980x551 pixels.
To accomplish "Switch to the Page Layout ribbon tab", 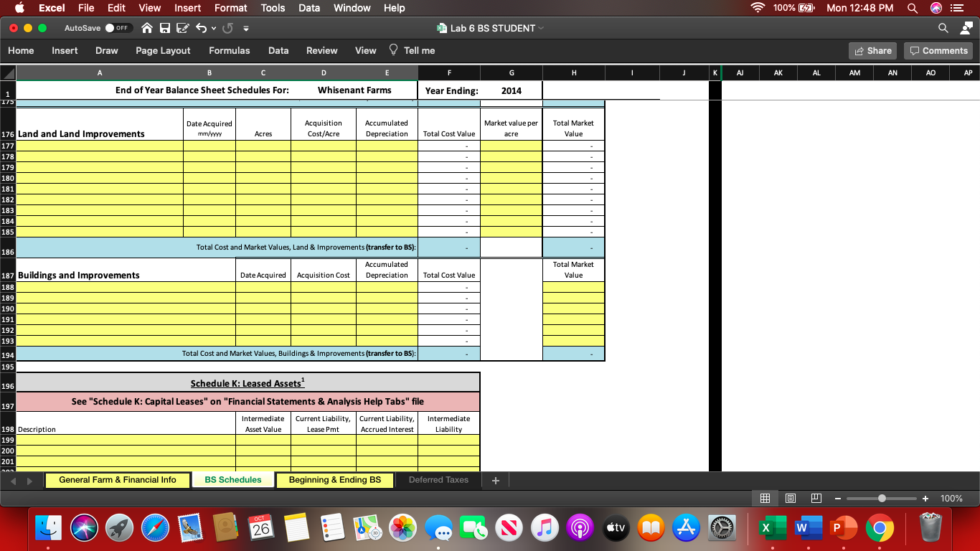I will (163, 50).
